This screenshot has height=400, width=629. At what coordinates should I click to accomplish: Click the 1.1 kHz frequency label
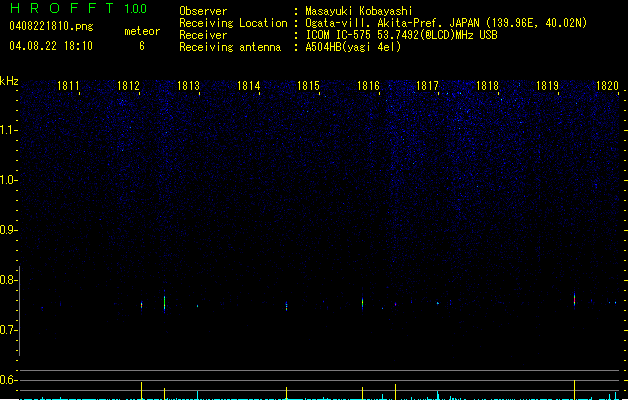(9, 130)
